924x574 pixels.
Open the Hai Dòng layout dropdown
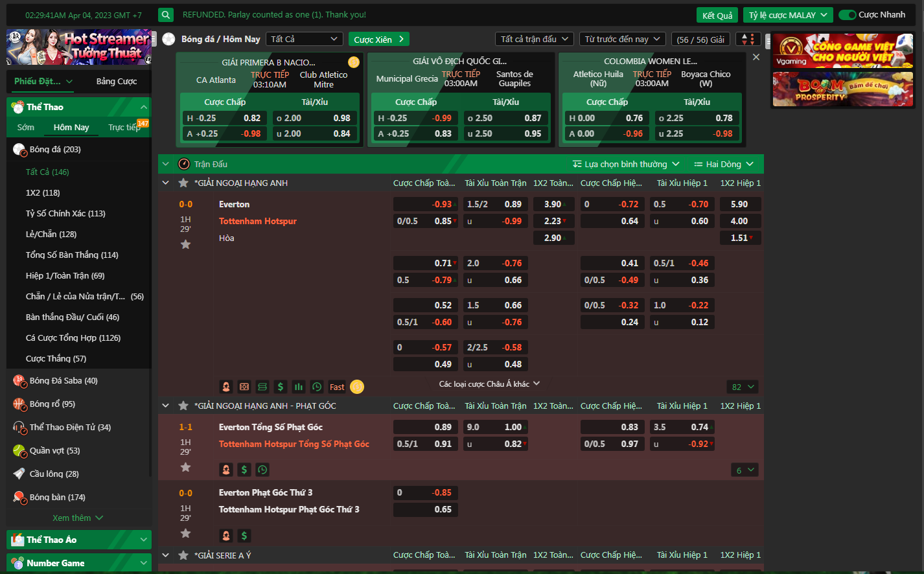(x=724, y=164)
